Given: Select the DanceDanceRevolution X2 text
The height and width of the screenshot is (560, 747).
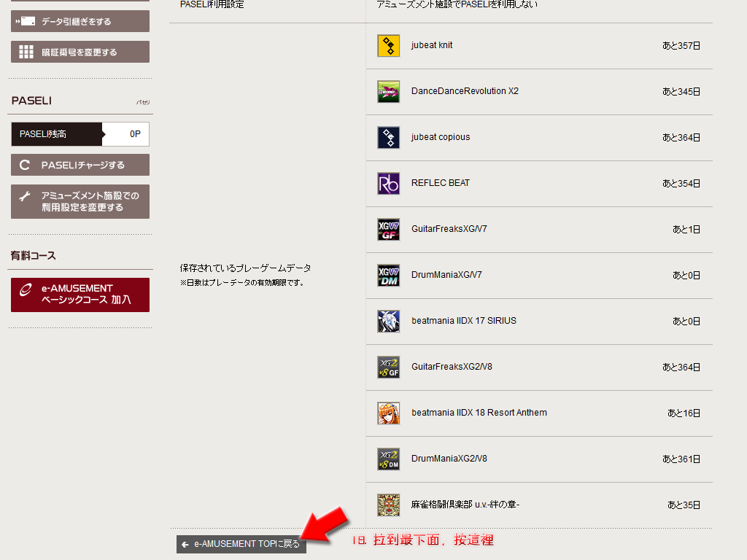Looking at the screenshot, I should (465, 91).
